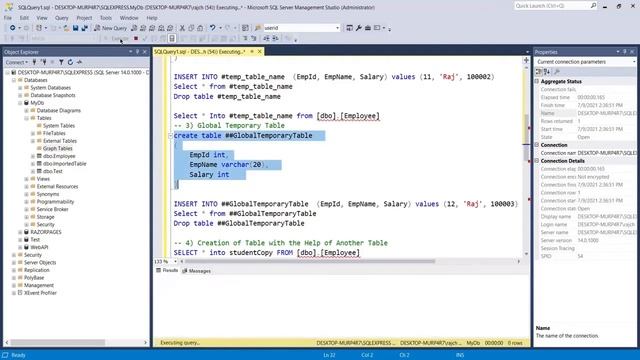
Task: Open the Current connection parameters dropdown
Action: [x=634, y=62]
